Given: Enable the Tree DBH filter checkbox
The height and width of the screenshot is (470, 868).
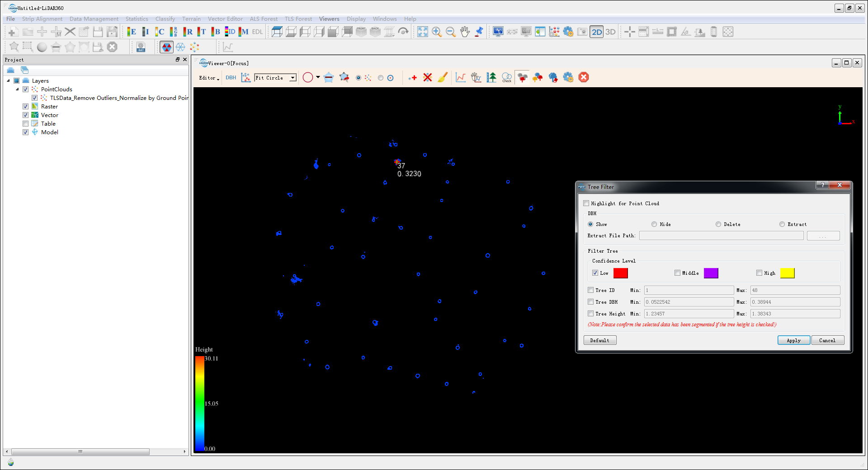Looking at the screenshot, I should (x=591, y=302).
